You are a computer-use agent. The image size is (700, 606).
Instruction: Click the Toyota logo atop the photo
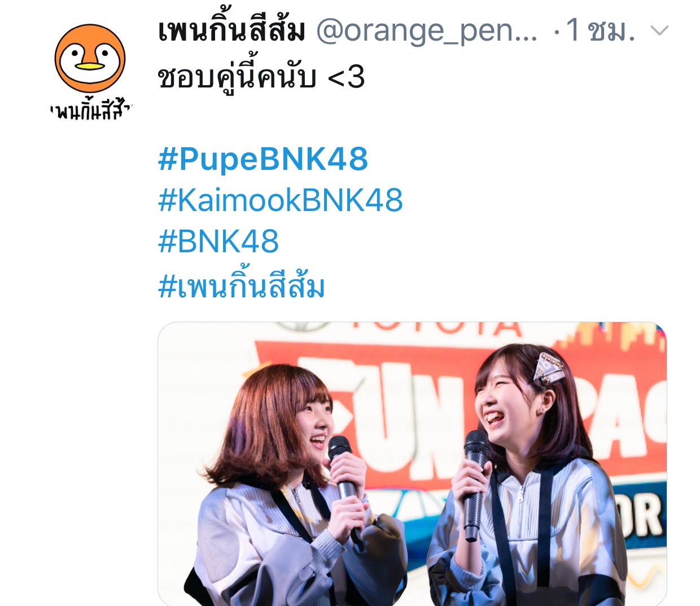click(x=435, y=328)
